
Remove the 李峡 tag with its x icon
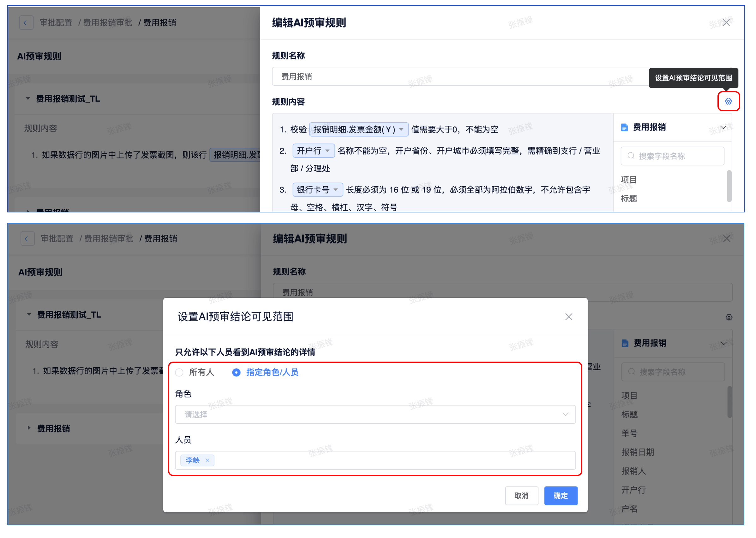pos(207,460)
